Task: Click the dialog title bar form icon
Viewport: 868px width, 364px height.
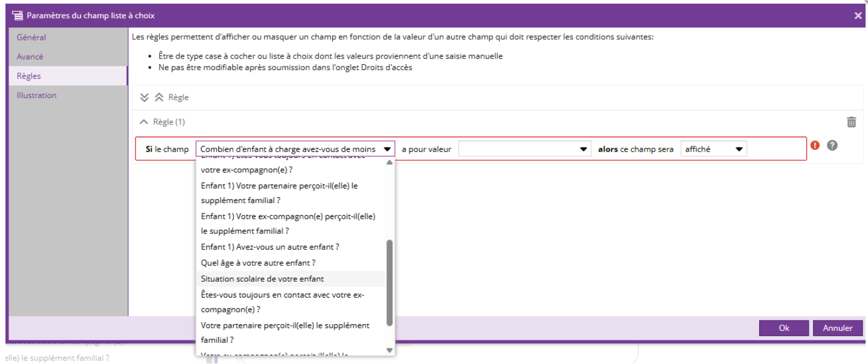Action: click(x=18, y=15)
